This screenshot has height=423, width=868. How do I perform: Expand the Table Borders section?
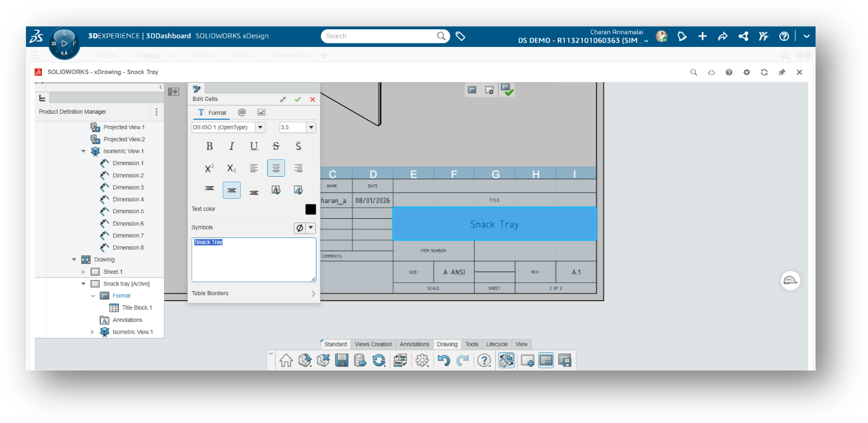[x=253, y=293]
